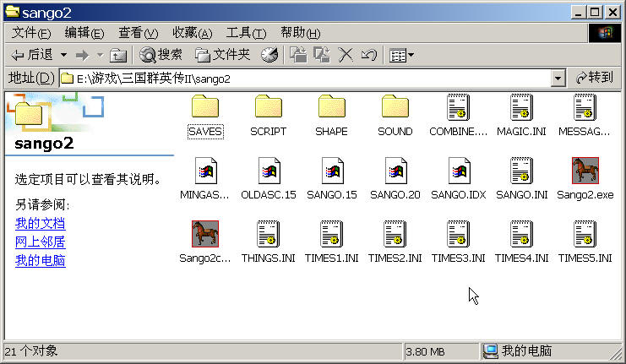This screenshot has height=364, width=626.
Task: Open the 收藏(A) menu
Action: point(192,33)
